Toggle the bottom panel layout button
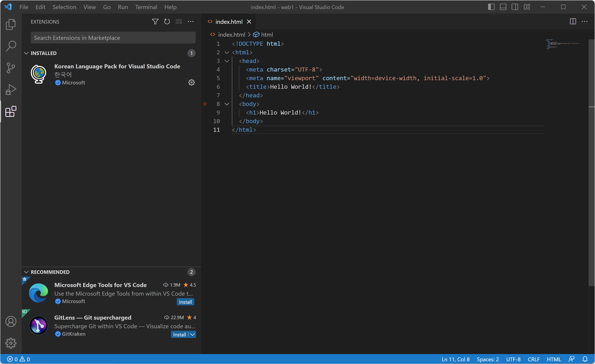The width and height of the screenshot is (595, 364). pos(503,7)
